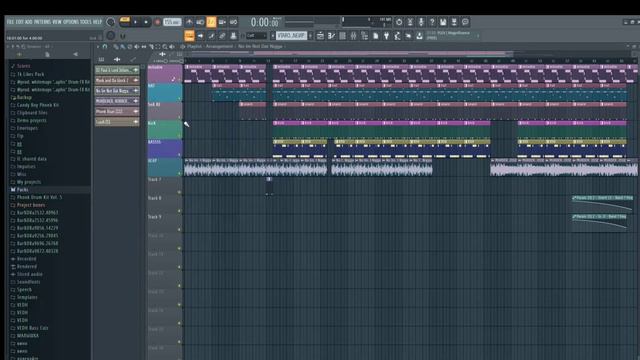Adjust the master volume knob
The width and height of the screenshot is (640, 360).
pyautogui.click(x=110, y=22)
